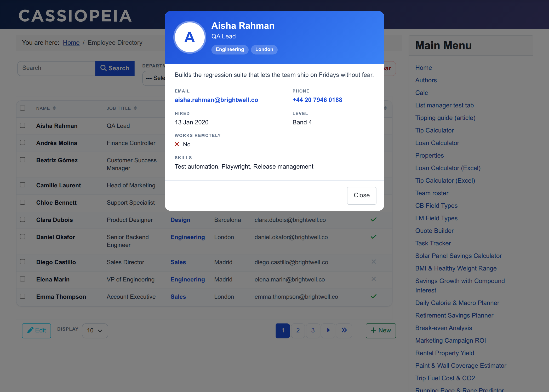
Task: Open Design department link for Clara Dubois
Action: tap(180, 220)
